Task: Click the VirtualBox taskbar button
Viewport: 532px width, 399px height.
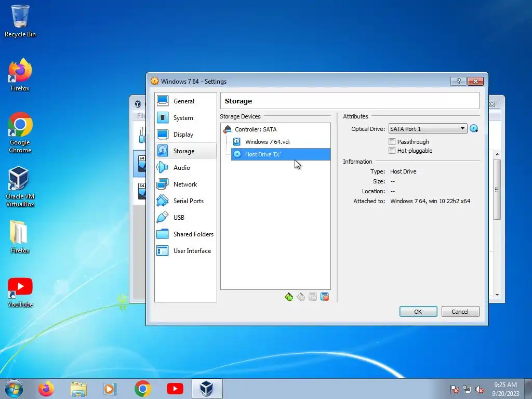Action: [x=207, y=389]
